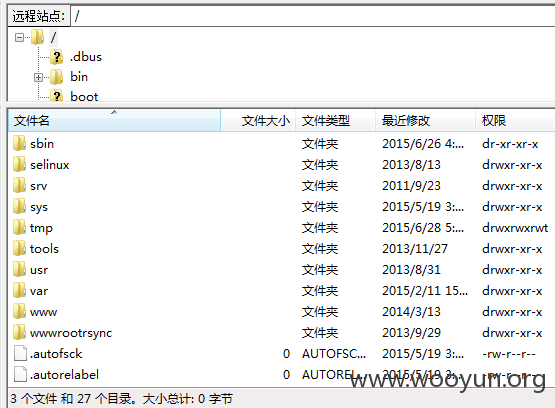Screen dimensions: 555x408
Task: Click the selinux folder icon
Action: point(19,165)
